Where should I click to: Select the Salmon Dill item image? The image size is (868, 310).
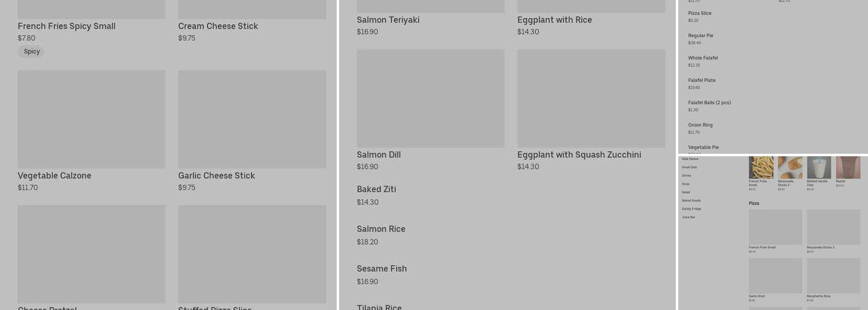coord(430,99)
